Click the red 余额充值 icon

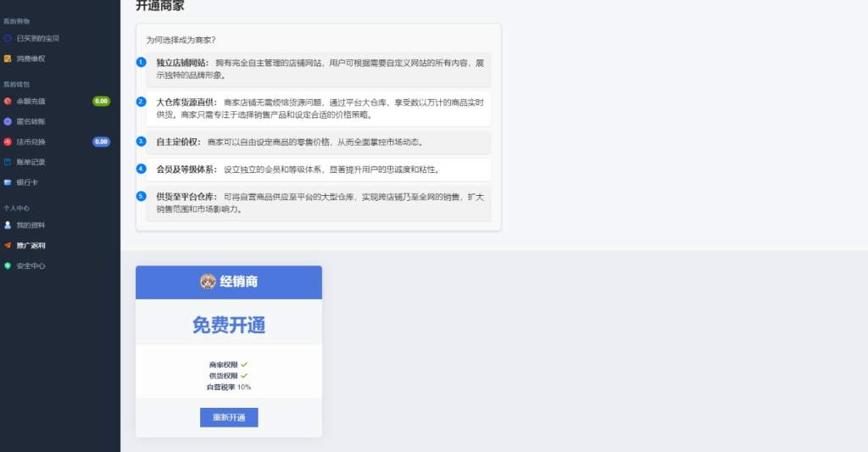8,101
